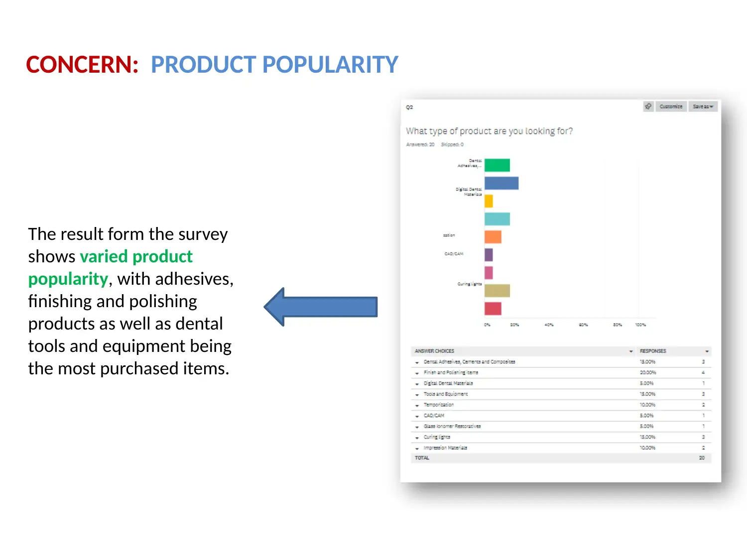Click the 'Curing lights' chart axis label
Screen dimensions: 747x560
470,284
